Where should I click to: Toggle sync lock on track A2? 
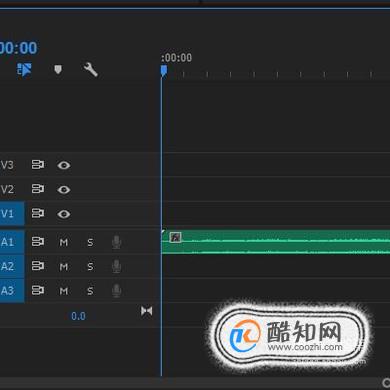coord(38,266)
